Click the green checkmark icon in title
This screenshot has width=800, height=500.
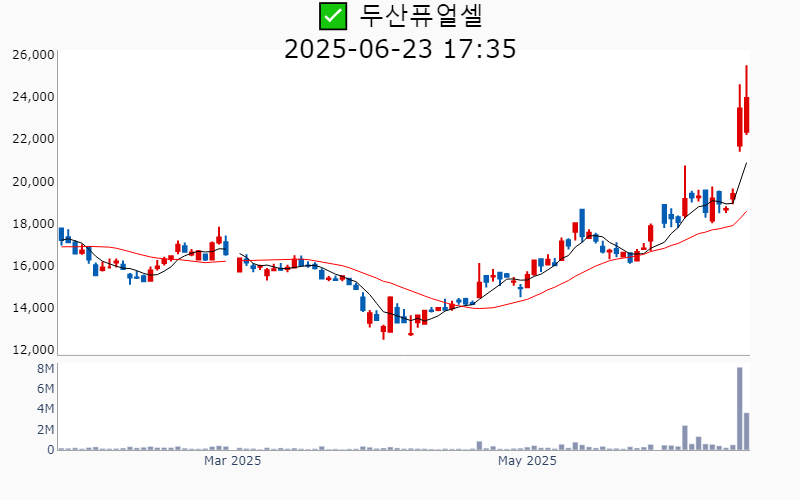pyautogui.click(x=333, y=16)
